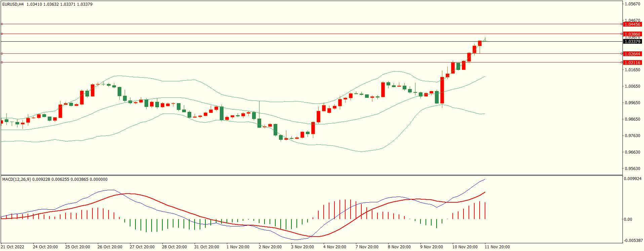The image size is (644, 251).
Task: Click the 0.99650 price axis value
Action: tap(632, 103)
